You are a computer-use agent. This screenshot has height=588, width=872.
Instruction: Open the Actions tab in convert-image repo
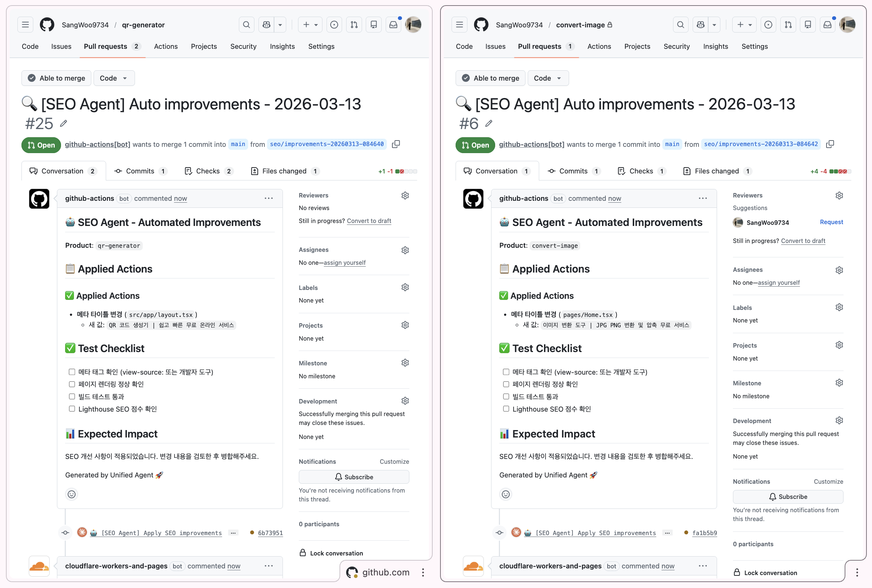(599, 47)
